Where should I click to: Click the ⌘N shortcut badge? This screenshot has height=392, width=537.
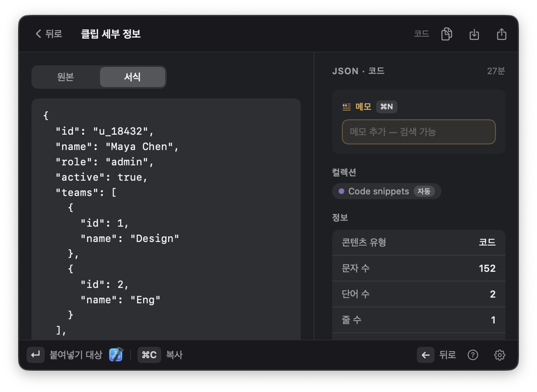pyautogui.click(x=387, y=107)
